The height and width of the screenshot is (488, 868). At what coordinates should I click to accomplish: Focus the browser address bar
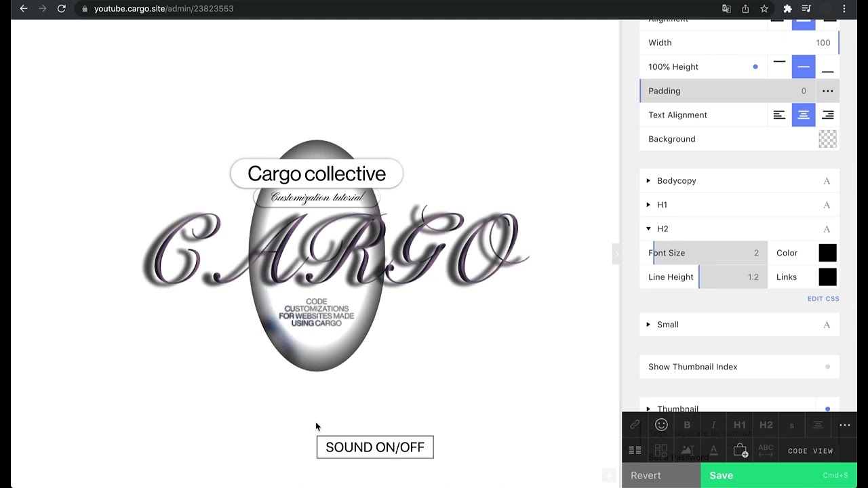400,9
